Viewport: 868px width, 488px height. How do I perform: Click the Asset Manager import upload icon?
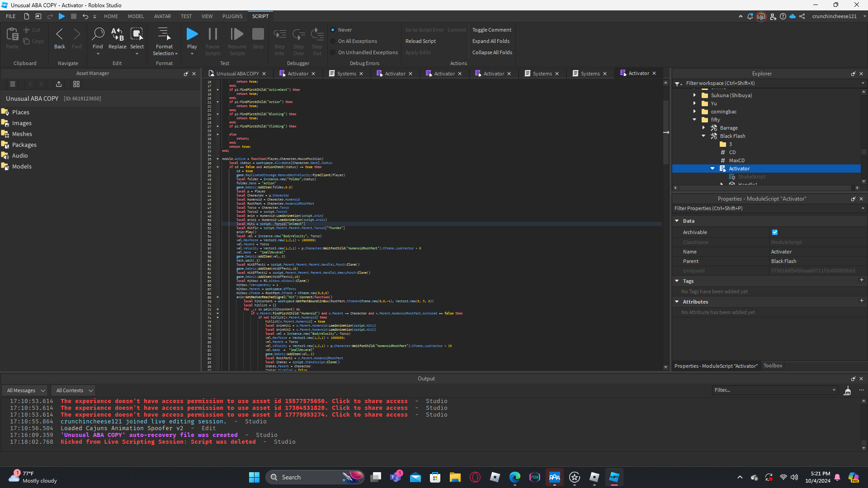point(59,84)
